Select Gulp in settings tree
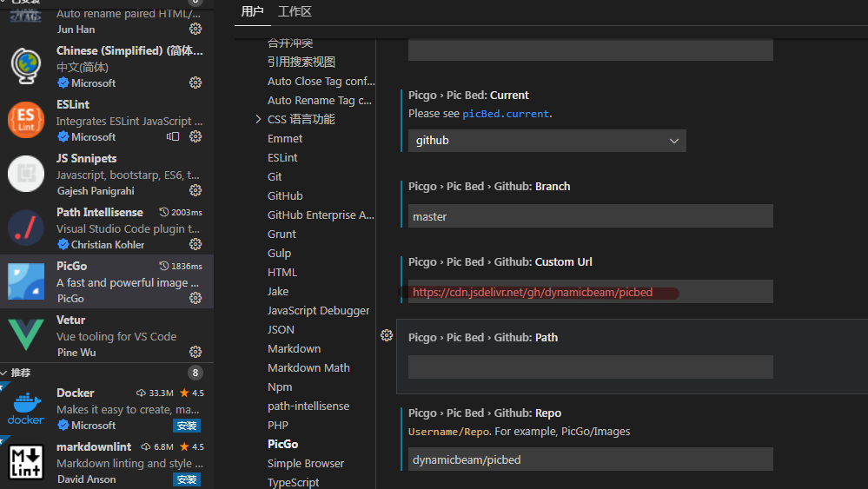The image size is (868, 489). tap(279, 254)
